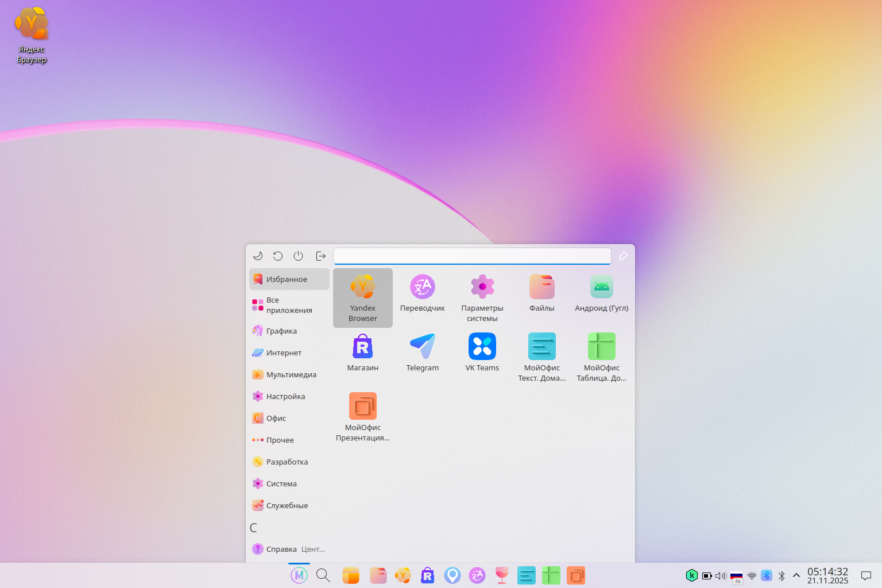Switch keyboard layout via Russian flag indicator

pos(736,575)
